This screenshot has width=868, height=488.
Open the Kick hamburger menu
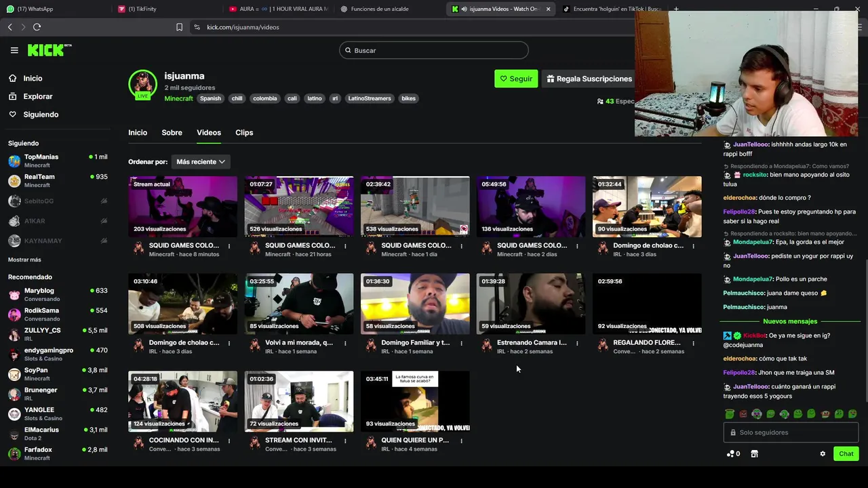tap(14, 50)
